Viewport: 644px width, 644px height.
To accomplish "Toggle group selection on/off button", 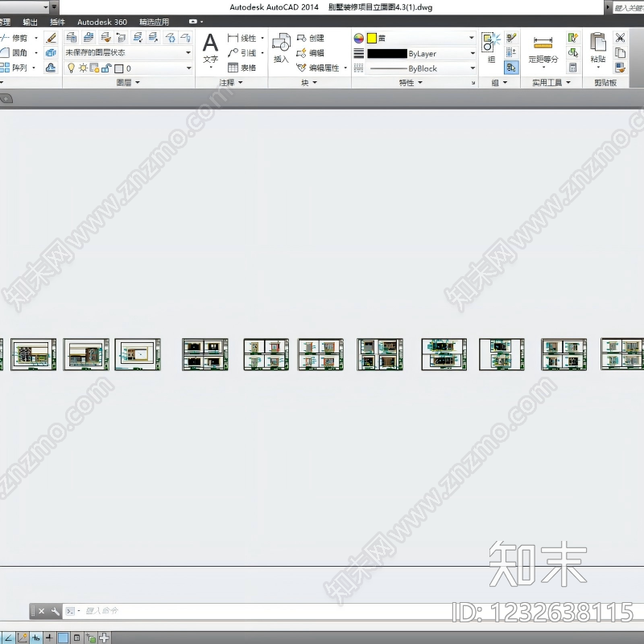I will pos(511,68).
